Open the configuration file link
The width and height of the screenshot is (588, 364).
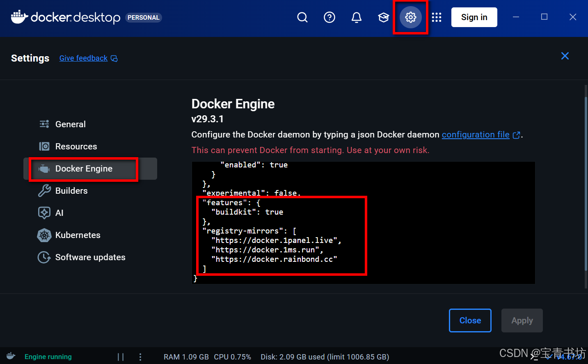(x=476, y=135)
